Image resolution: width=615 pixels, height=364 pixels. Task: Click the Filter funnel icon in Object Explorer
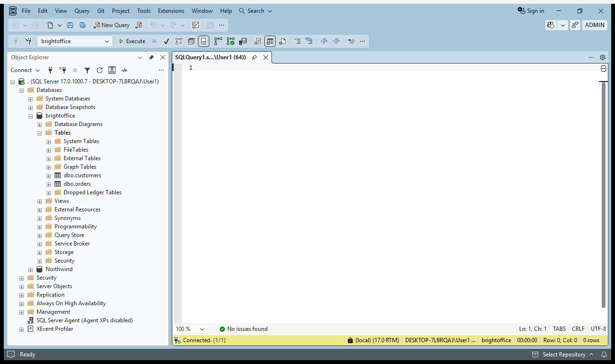click(87, 70)
